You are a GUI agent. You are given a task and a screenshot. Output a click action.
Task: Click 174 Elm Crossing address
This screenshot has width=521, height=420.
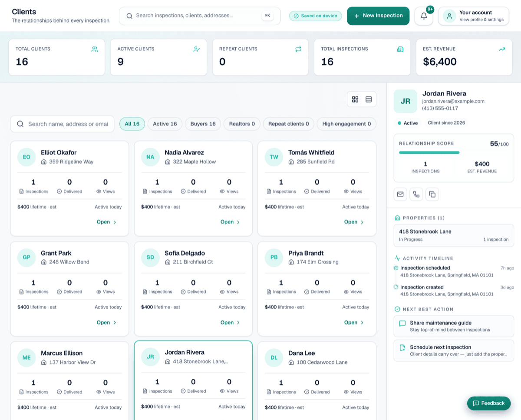(x=317, y=262)
